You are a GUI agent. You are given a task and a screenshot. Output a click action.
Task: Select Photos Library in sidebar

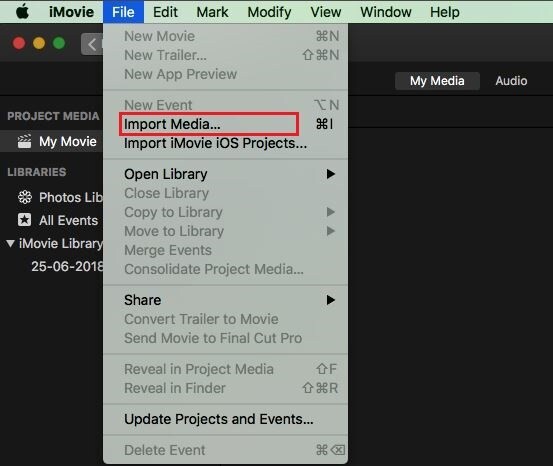51,198
